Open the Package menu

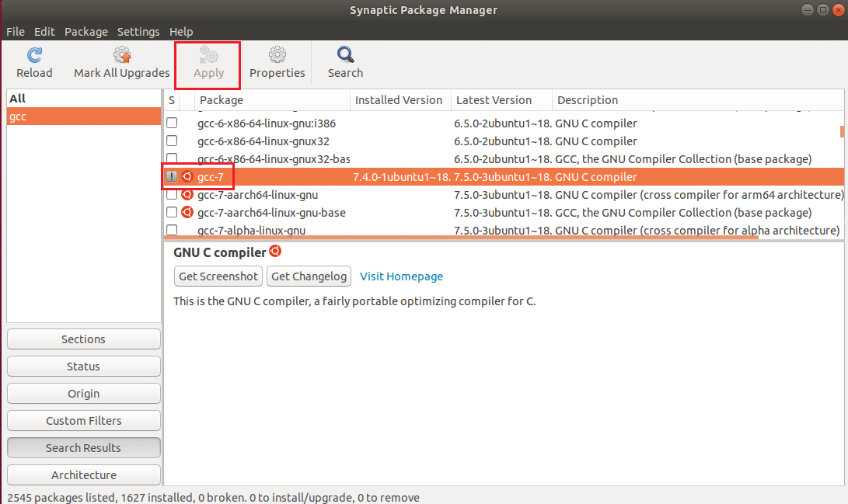click(x=86, y=32)
